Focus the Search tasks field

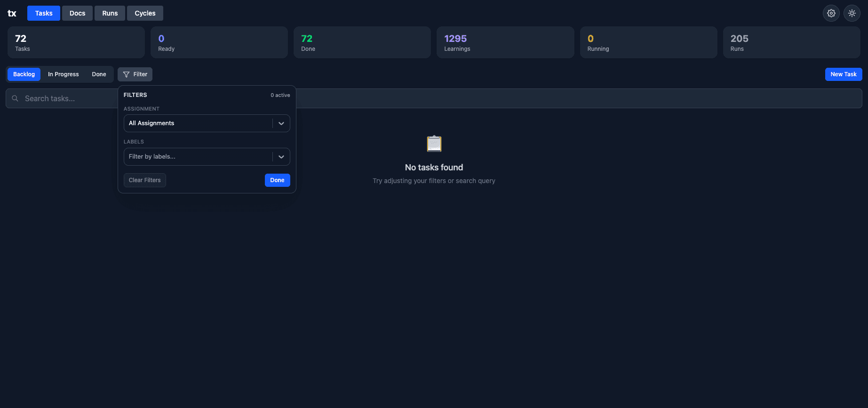434,98
